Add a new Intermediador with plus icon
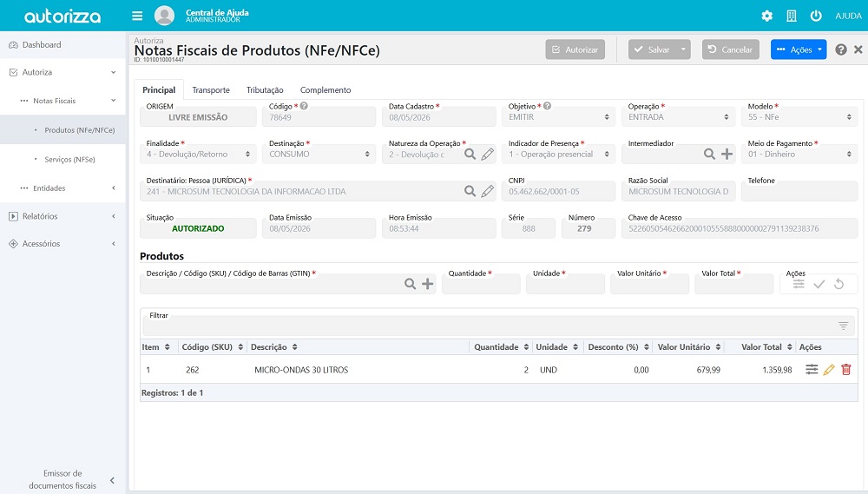Viewport: 868px width, 494px height. pyautogui.click(x=727, y=154)
